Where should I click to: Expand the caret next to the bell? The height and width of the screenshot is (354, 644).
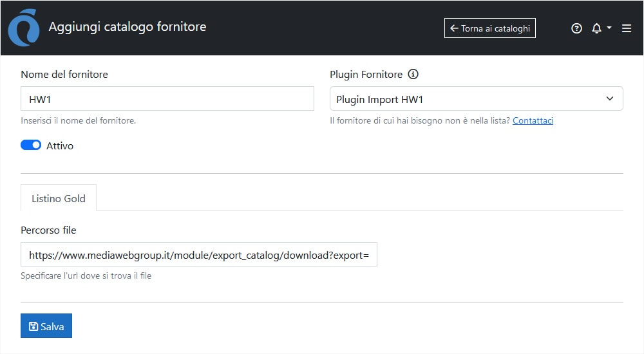coord(609,28)
